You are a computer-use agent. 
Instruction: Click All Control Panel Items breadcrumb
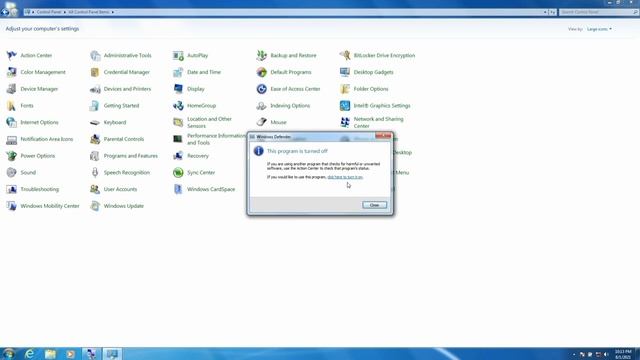[89, 12]
